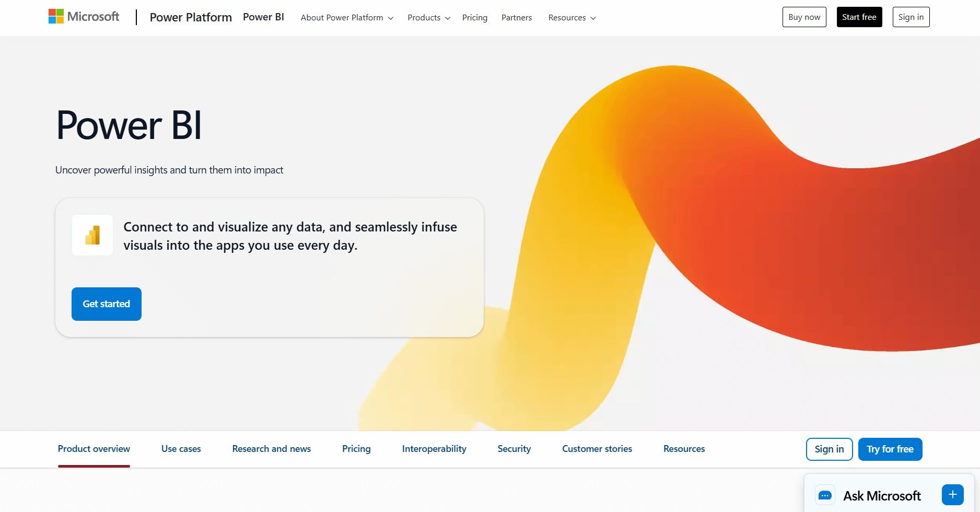Open the Power Platform home link
This screenshot has width=980, height=512.
(191, 17)
